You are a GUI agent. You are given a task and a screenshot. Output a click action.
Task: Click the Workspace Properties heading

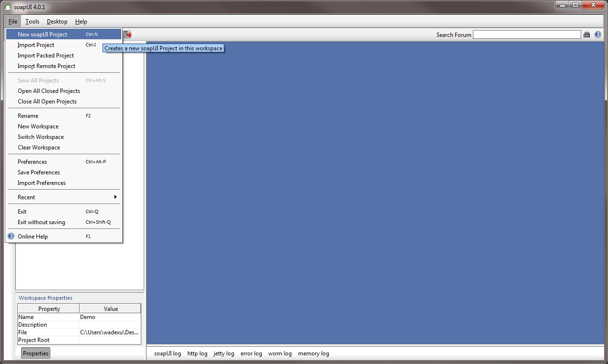coord(46,298)
